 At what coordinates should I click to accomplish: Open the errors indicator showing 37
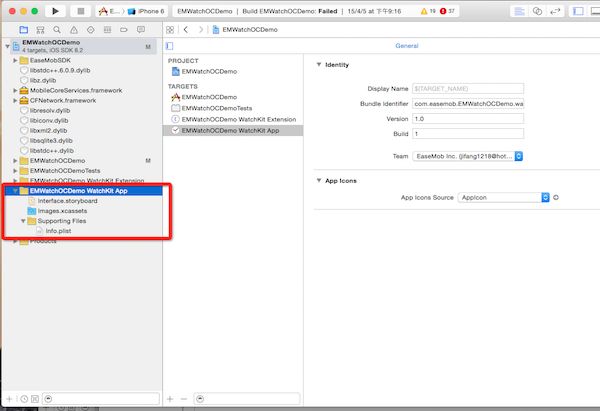point(447,11)
